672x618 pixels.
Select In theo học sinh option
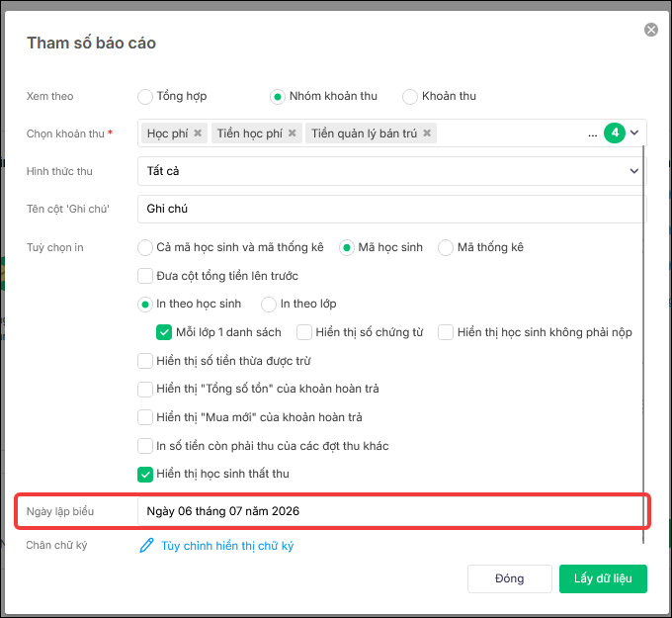coord(145,305)
